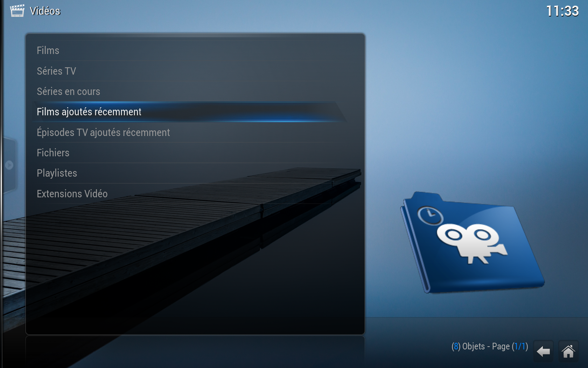The width and height of the screenshot is (588, 368).
Task: Go to home screen via house icon
Action: (x=568, y=351)
